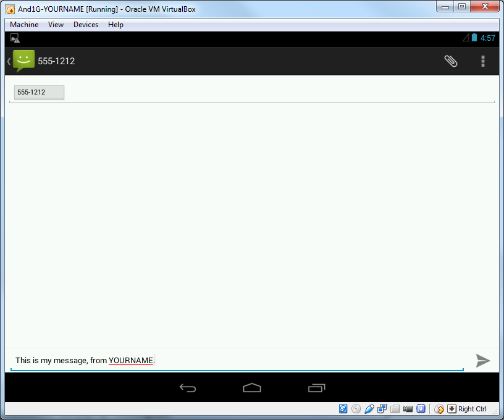504x420 pixels.
Task: Click the paperclip attach icon
Action: pyautogui.click(x=451, y=61)
